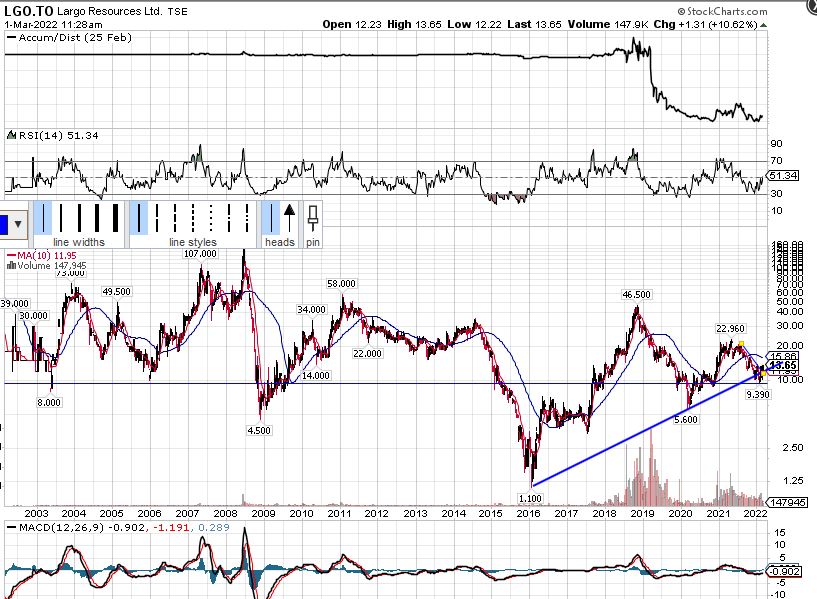Click the MACD axis tag -0.902

click(x=784, y=571)
